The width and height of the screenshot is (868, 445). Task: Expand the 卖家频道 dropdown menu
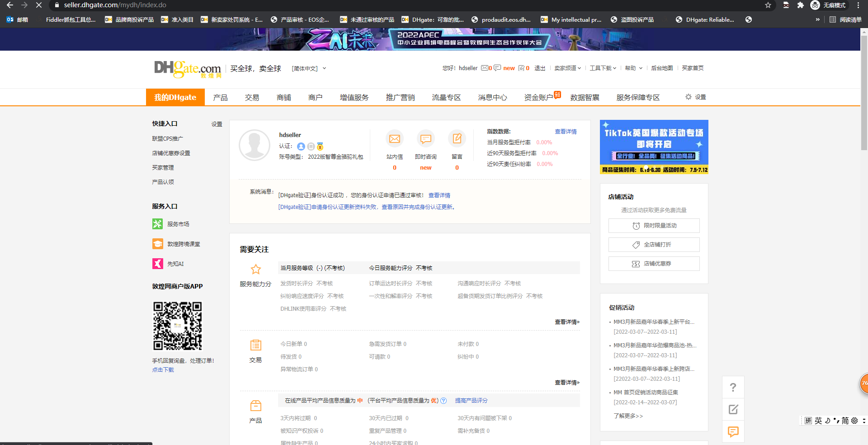point(567,68)
